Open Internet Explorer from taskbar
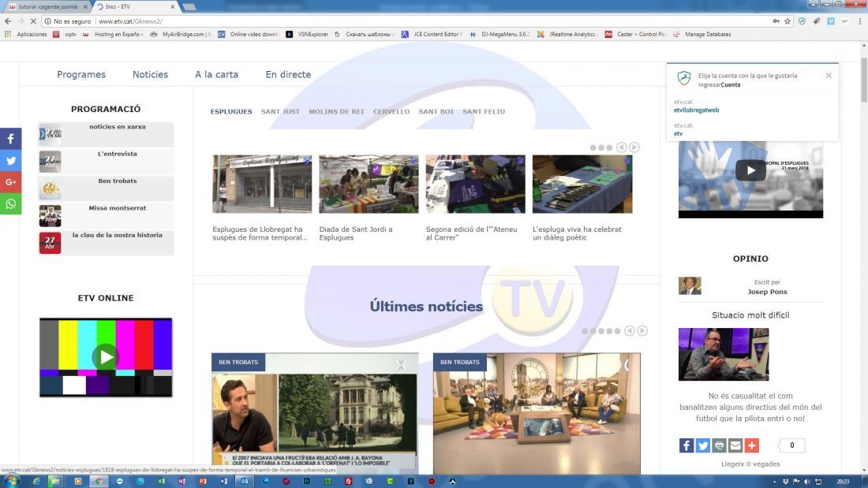The image size is (868, 488). pos(36,482)
